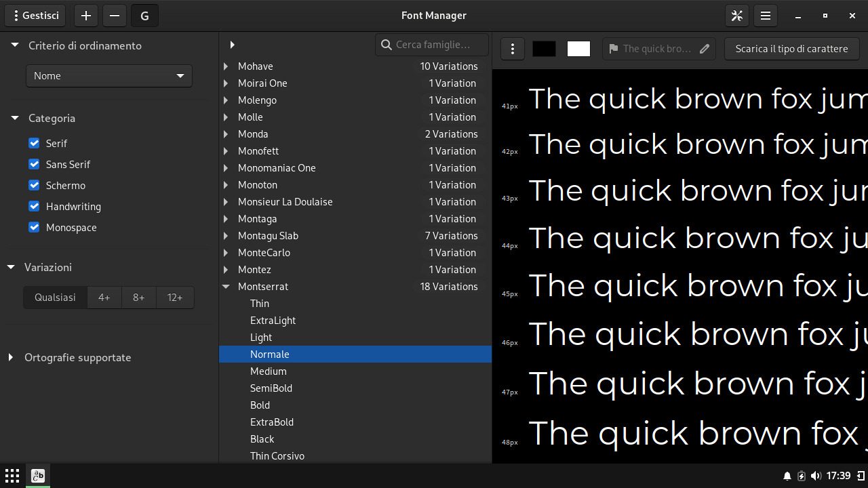
Task: Open the preferences tools icon
Action: click(x=737, y=16)
